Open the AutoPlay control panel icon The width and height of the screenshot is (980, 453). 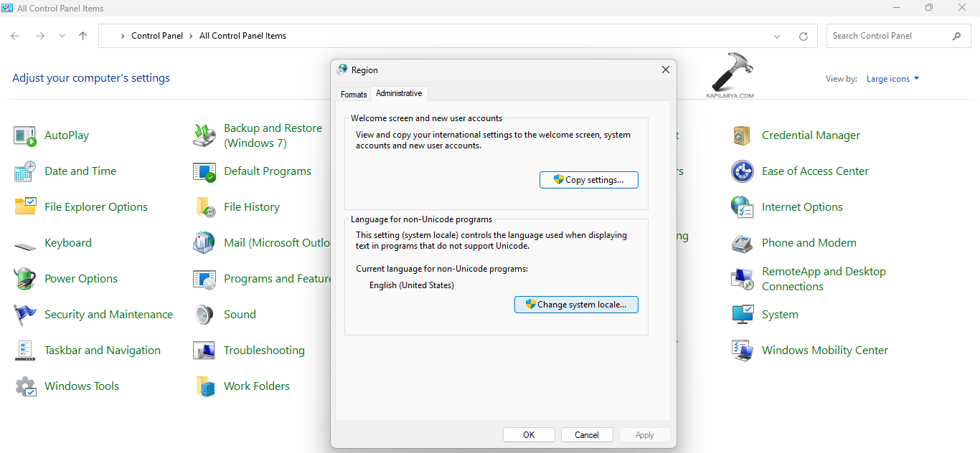[25, 135]
